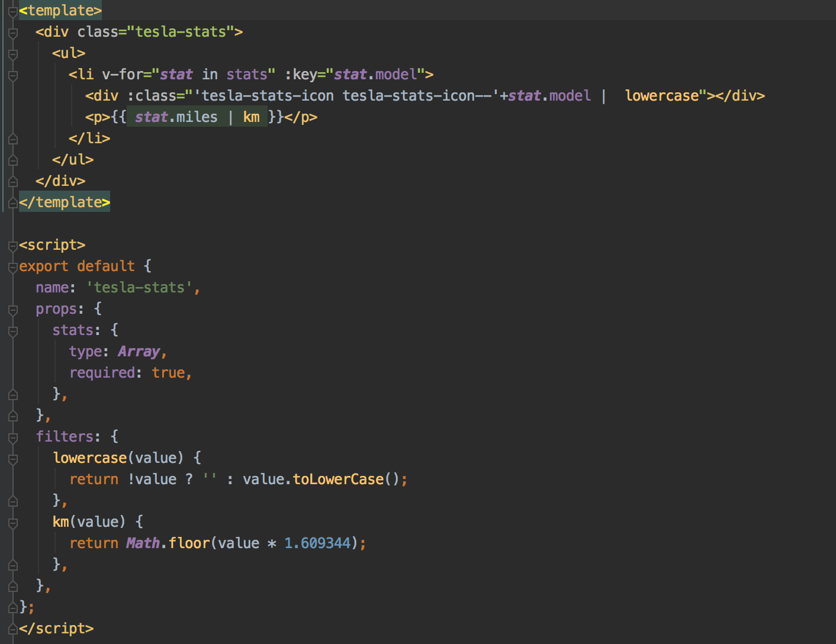The width and height of the screenshot is (836, 644).
Task: Place cursor on "v-for" directive
Action: [123, 75]
